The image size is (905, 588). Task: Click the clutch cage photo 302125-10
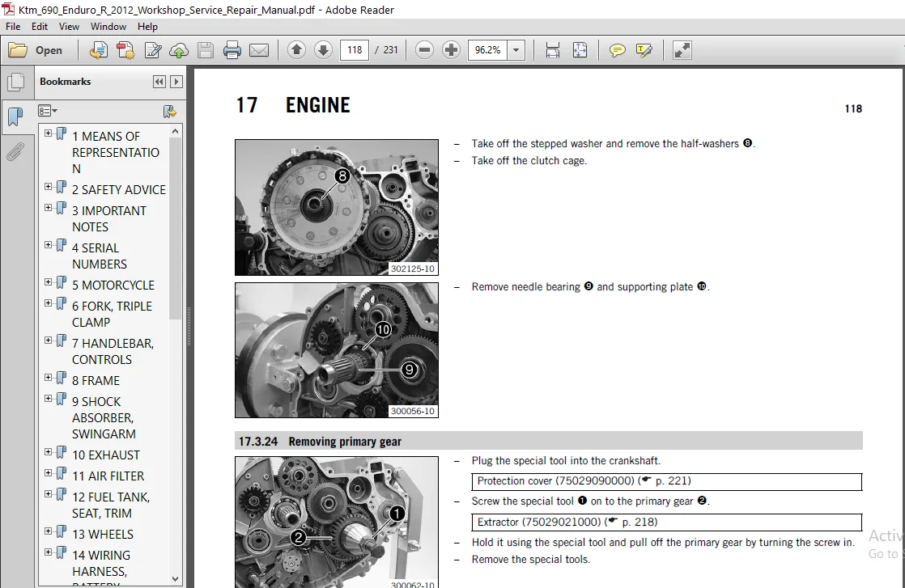click(x=337, y=208)
